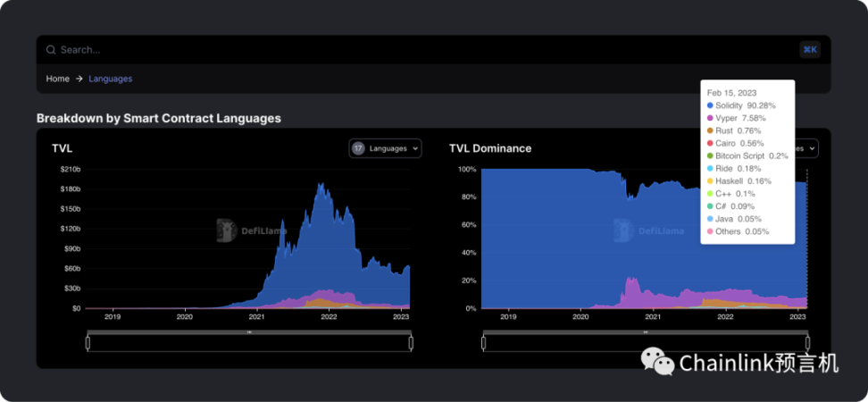Click the search magnifier icon
The height and width of the screenshot is (402, 868).
pos(51,50)
